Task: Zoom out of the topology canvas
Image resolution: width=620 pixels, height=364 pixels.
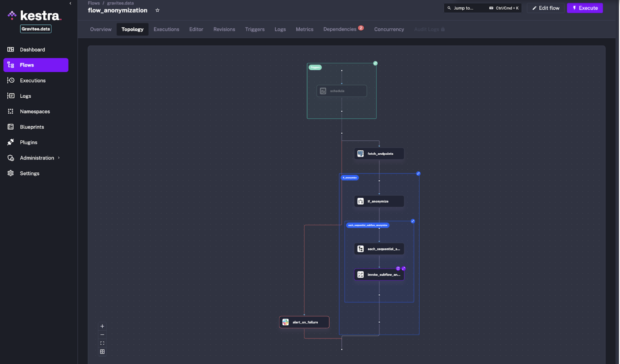Action: pyautogui.click(x=102, y=335)
